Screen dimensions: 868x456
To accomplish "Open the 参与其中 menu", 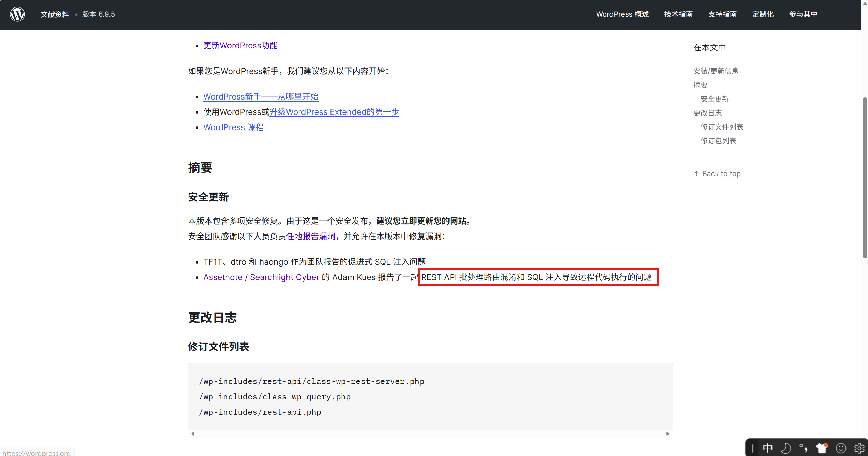I will pyautogui.click(x=803, y=14).
